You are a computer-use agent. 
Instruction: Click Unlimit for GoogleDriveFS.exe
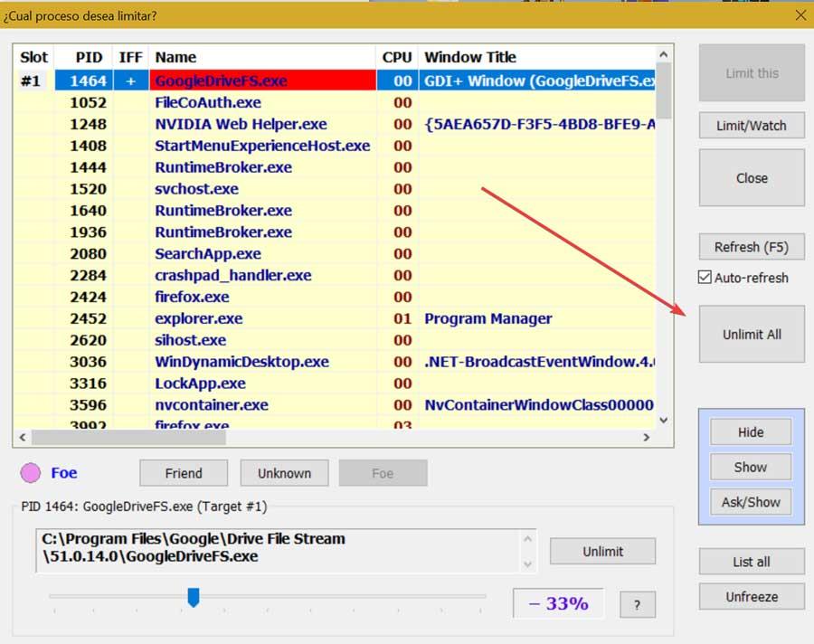(602, 551)
